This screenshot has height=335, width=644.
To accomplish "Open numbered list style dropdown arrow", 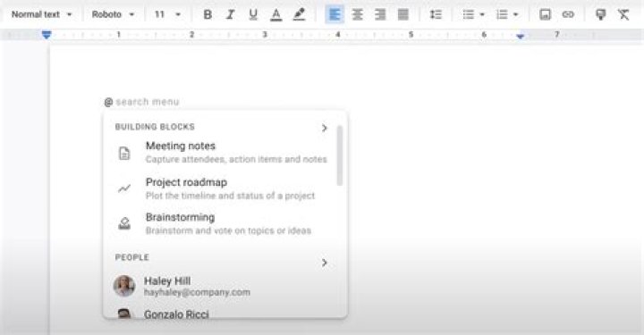I will pos(516,15).
